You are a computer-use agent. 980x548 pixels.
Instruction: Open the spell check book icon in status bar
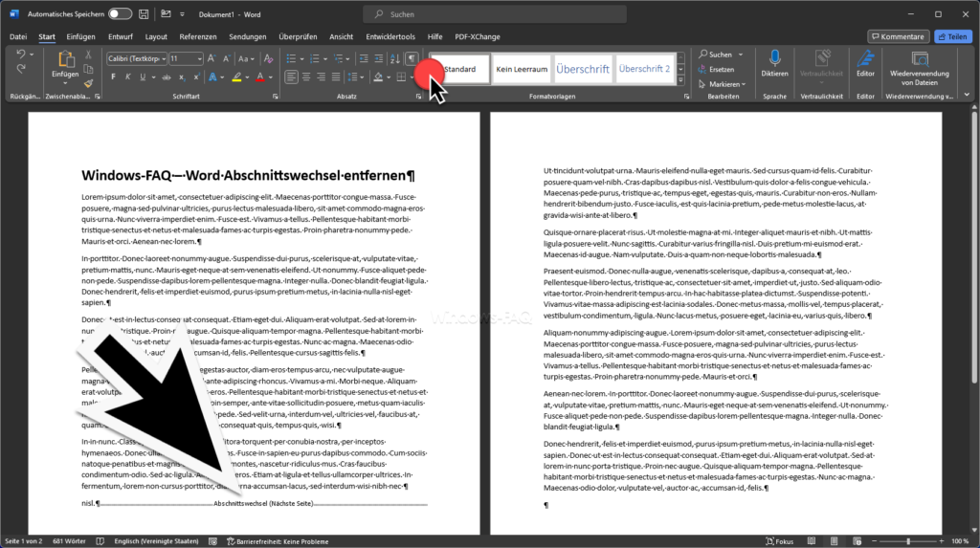[100, 541]
